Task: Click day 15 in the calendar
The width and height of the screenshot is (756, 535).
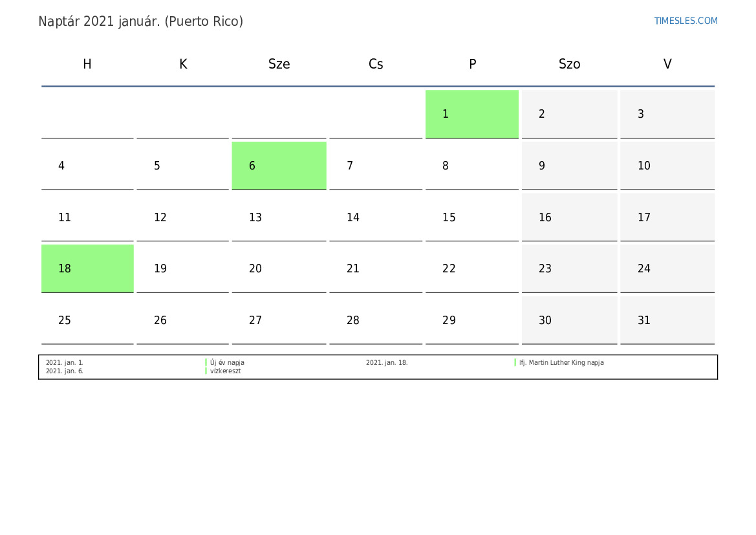Action: point(472,217)
